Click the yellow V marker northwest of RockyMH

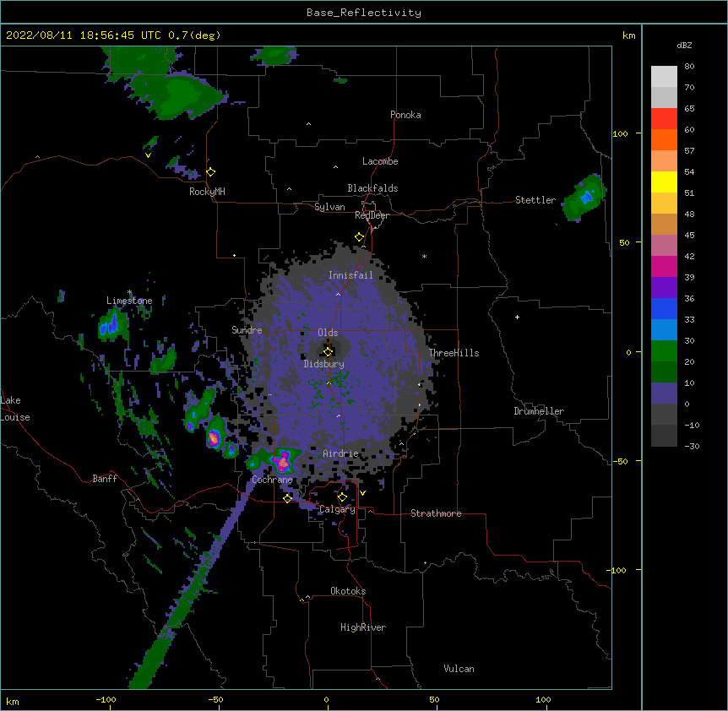click(x=148, y=155)
